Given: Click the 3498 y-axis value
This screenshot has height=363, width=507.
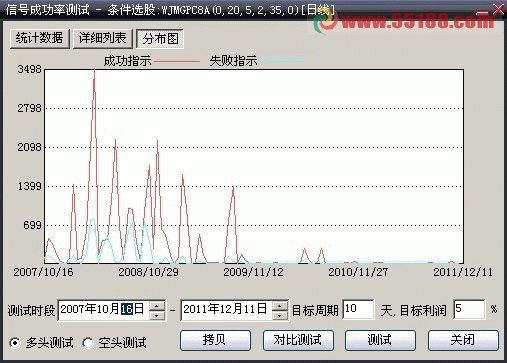Looking at the screenshot, I should (x=30, y=69).
